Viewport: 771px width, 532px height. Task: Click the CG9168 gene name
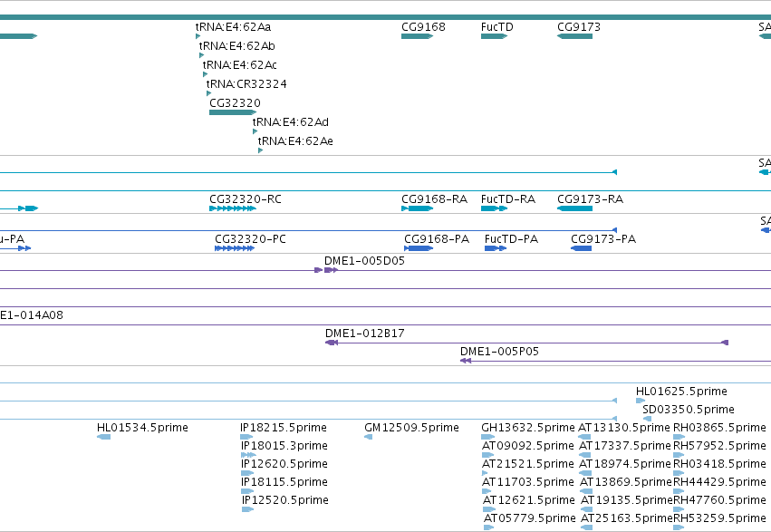pyautogui.click(x=423, y=27)
